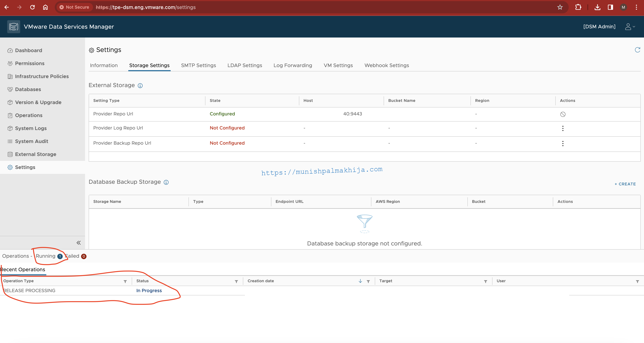Create a new database backup storage
This screenshot has width=644, height=343.
(x=625, y=184)
